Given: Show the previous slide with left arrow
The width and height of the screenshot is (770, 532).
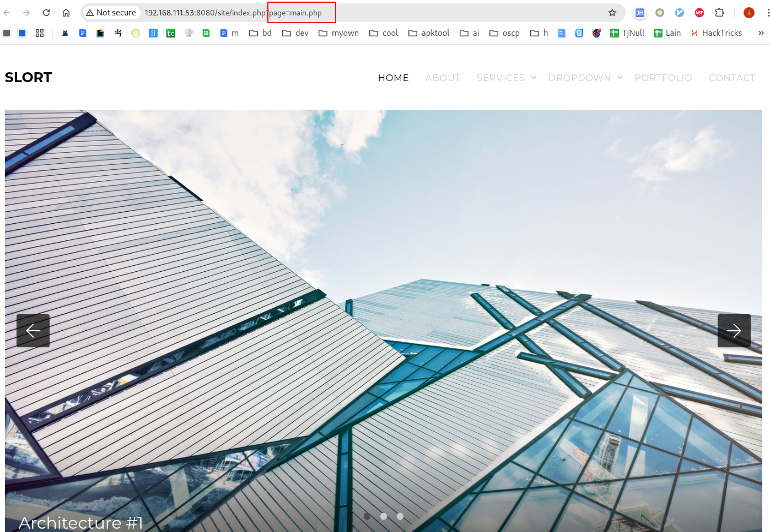Looking at the screenshot, I should tap(33, 331).
